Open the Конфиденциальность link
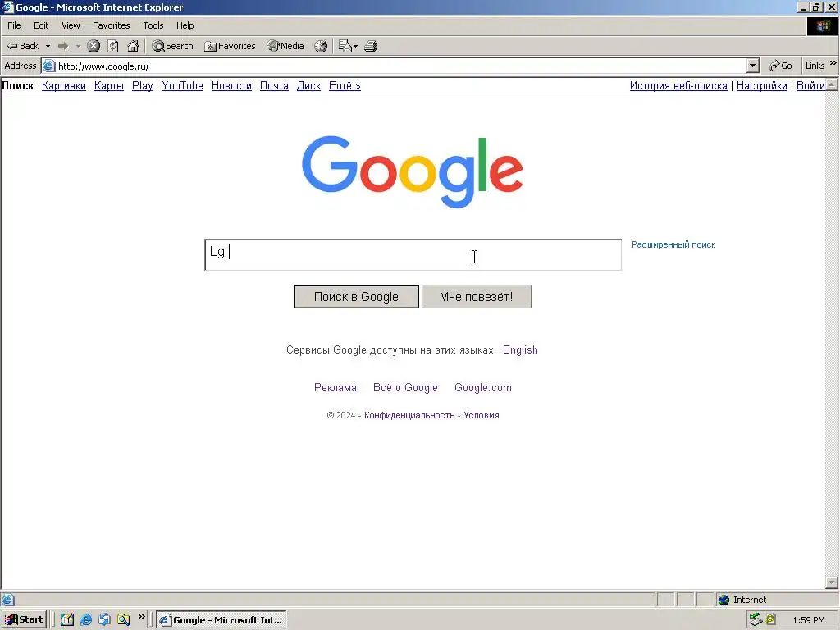The image size is (840, 630). 409,415
